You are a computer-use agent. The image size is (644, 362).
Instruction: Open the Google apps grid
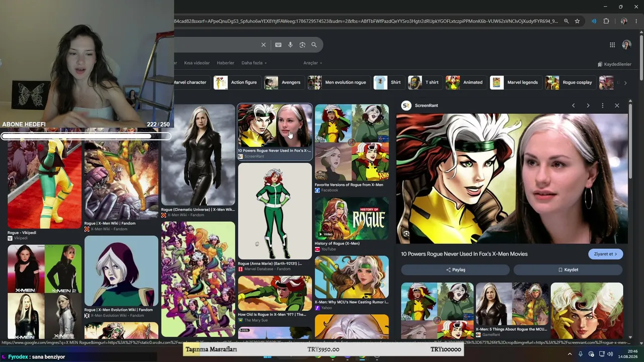(612, 45)
